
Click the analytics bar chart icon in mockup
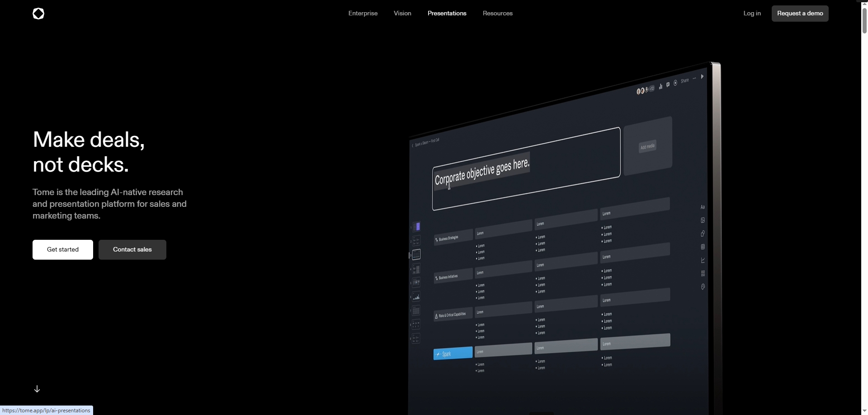(x=660, y=86)
